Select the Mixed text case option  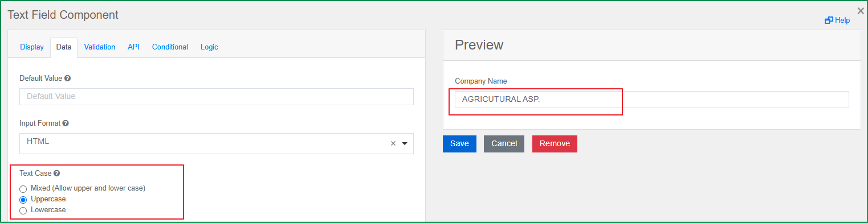(23, 189)
